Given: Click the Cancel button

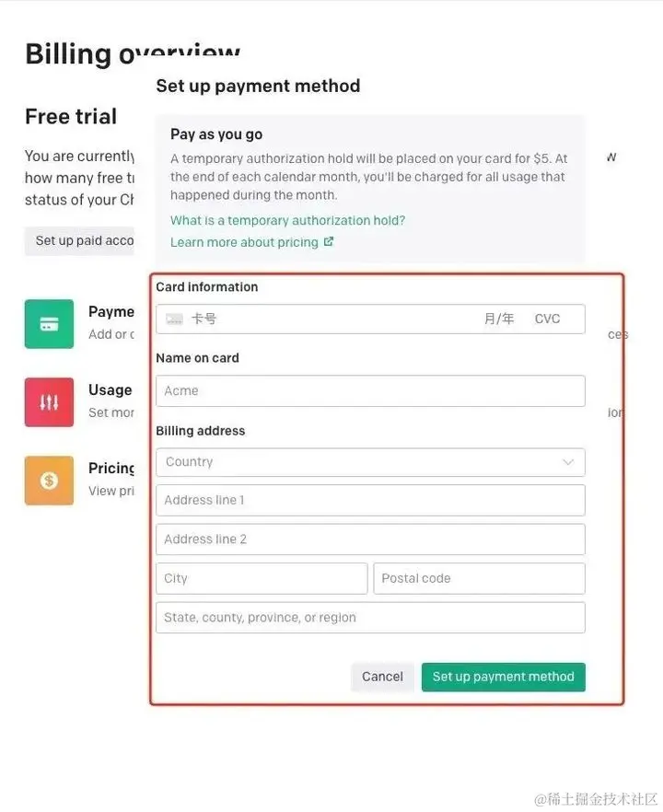Looking at the screenshot, I should (x=382, y=677).
